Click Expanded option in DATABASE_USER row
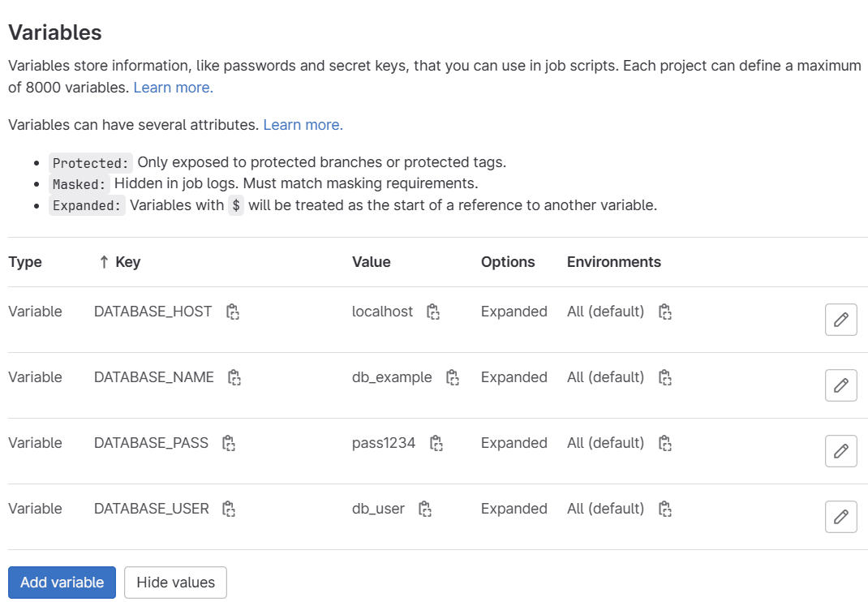This screenshot has height=602, width=868. tap(513, 509)
